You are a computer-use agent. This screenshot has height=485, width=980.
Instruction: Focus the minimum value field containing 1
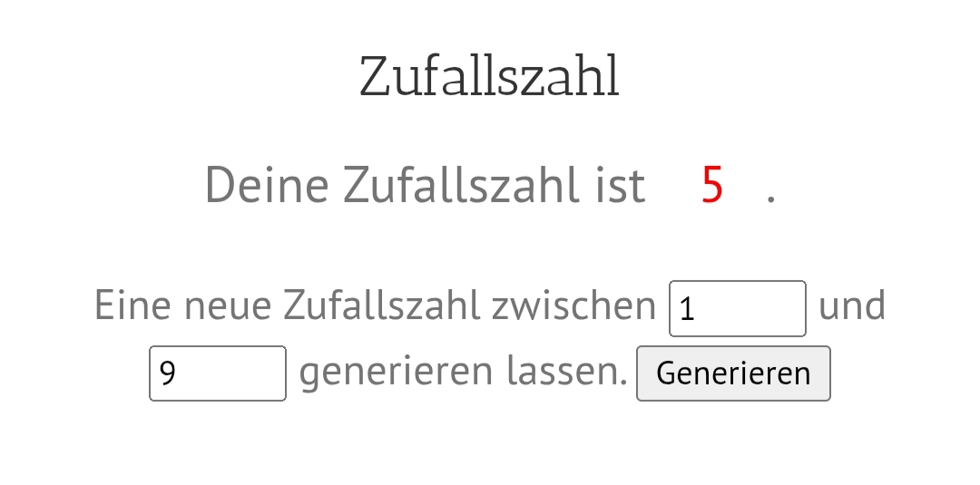737,308
